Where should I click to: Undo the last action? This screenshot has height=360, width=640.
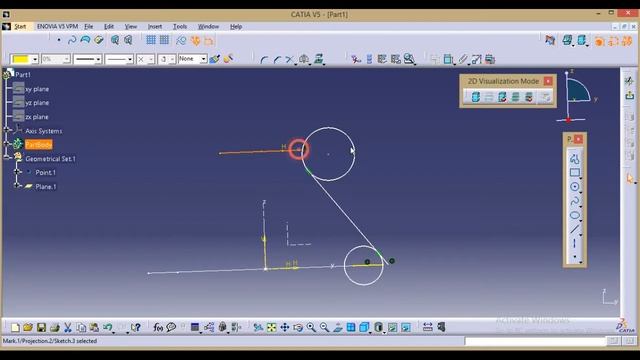[108, 327]
